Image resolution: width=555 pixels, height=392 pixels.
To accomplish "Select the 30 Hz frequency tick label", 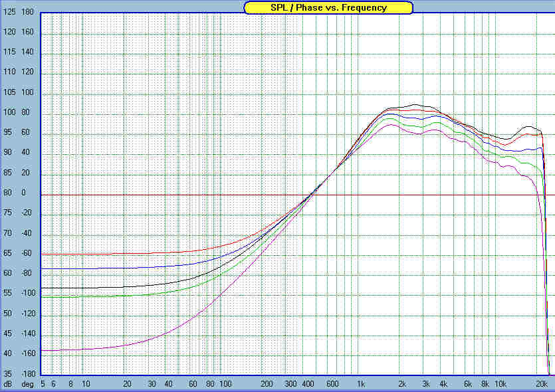I will tap(152, 384).
